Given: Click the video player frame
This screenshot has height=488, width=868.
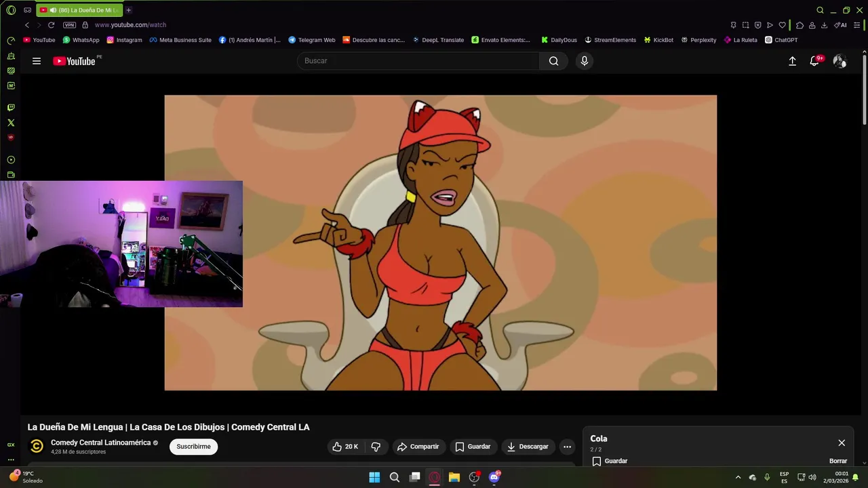Looking at the screenshot, I should click(x=440, y=243).
